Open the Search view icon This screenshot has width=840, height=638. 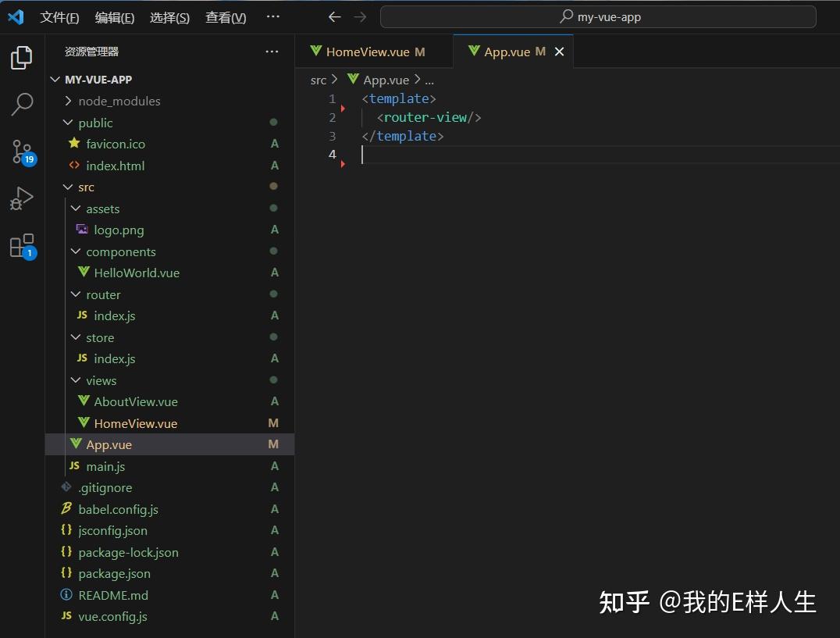pyautogui.click(x=22, y=104)
